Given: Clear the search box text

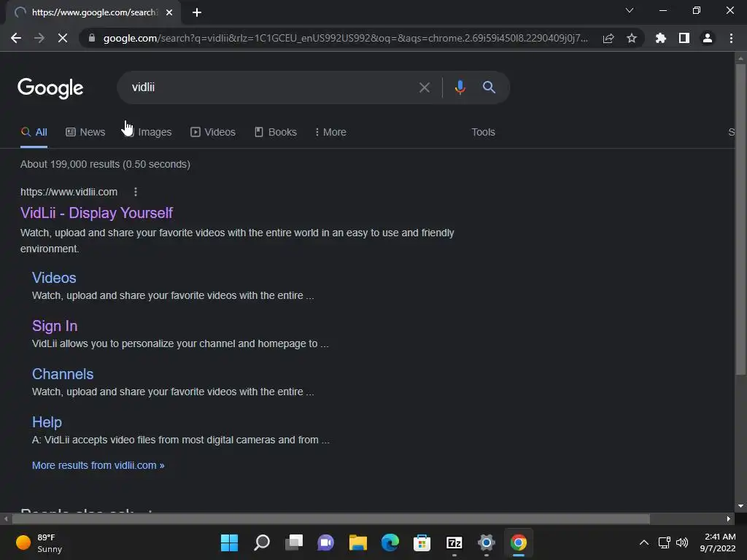Looking at the screenshot, I should pos(424,87).
